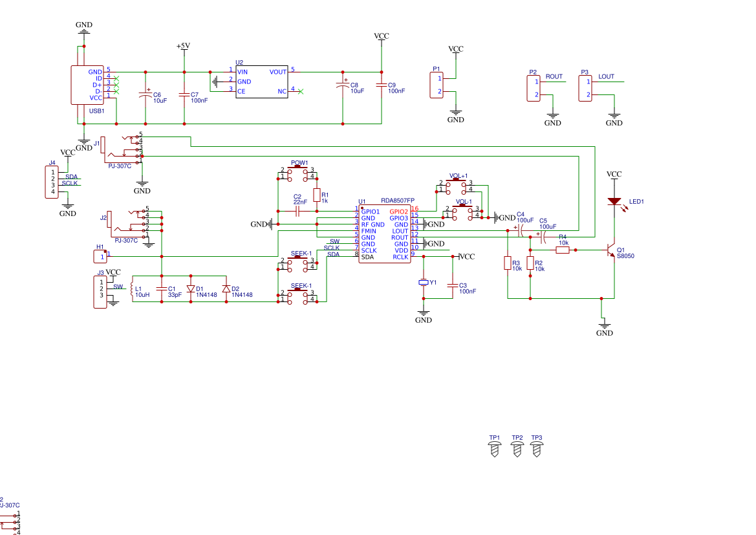
Task: Select the C2 22nF capacitor
Action: pyautogui.click(x=298, y=211)
